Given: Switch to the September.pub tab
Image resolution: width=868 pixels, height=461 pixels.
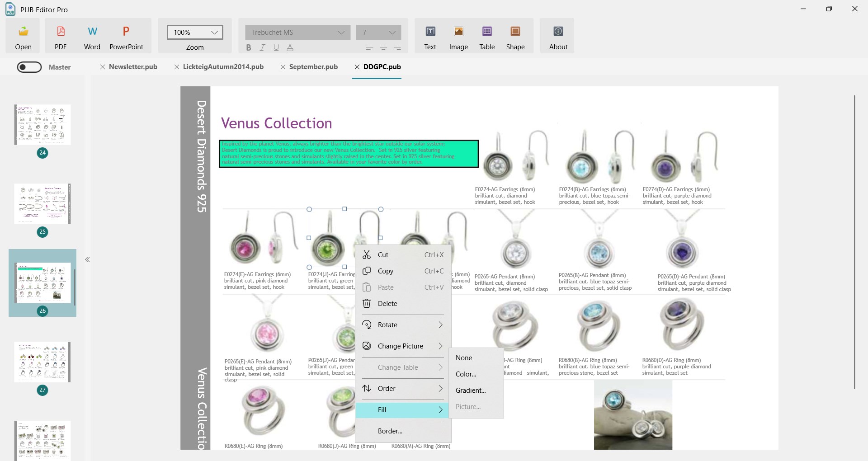Looking at the screenshot, I should (x=313, y=67).
